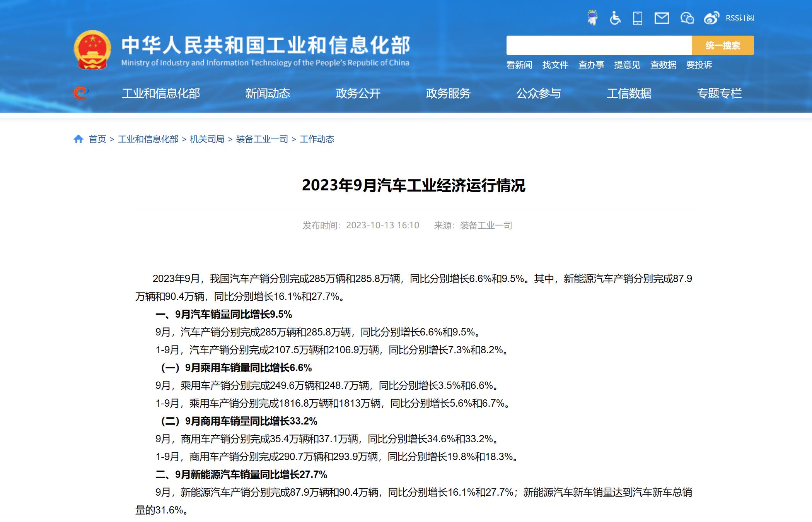The height and width of the screenshot is (522, 812).
Task: Select 政务服务 navigation item
Action: [448, 93]
